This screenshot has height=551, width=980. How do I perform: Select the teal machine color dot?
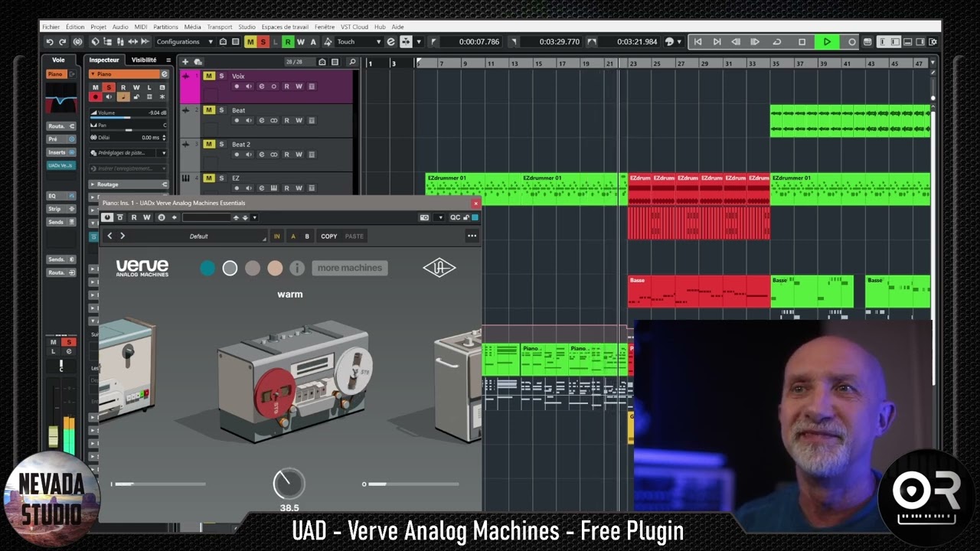coord(207,268)
